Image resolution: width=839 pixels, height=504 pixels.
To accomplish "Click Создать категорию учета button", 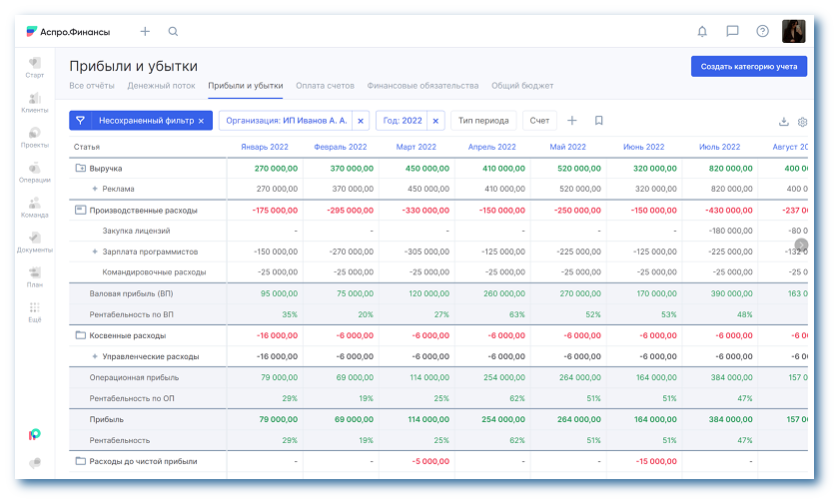I will point(748,67).
